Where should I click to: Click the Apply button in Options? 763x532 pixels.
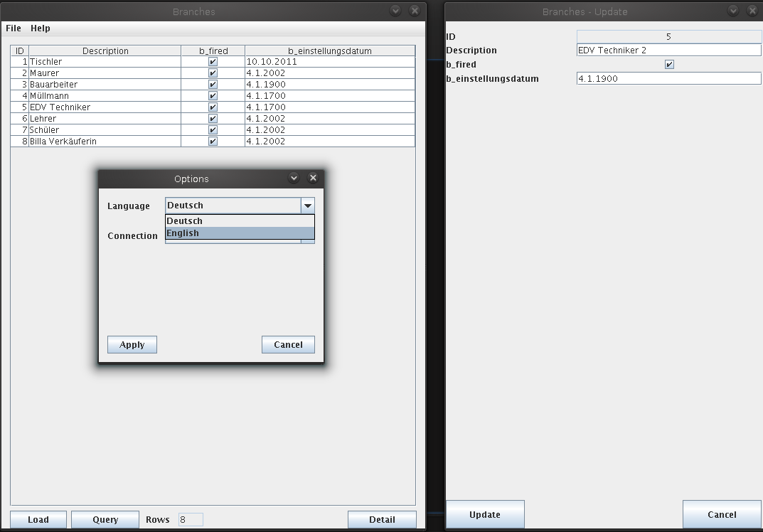click(x=132, y=345)
